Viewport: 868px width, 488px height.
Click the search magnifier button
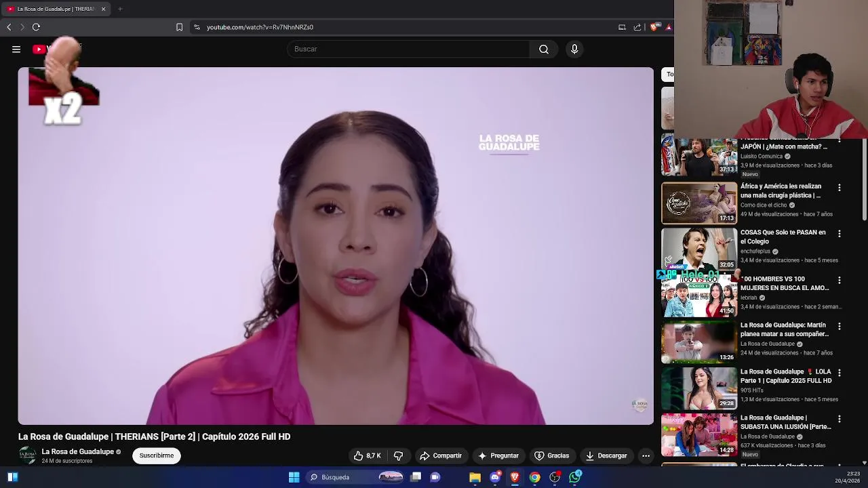544,49
